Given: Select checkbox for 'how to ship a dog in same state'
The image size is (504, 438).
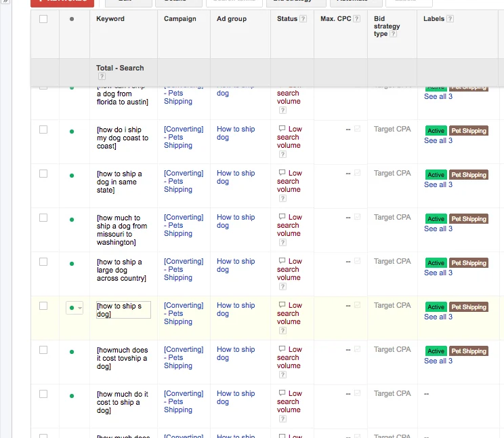Looking at the screenshot, I should coord(43,174).
